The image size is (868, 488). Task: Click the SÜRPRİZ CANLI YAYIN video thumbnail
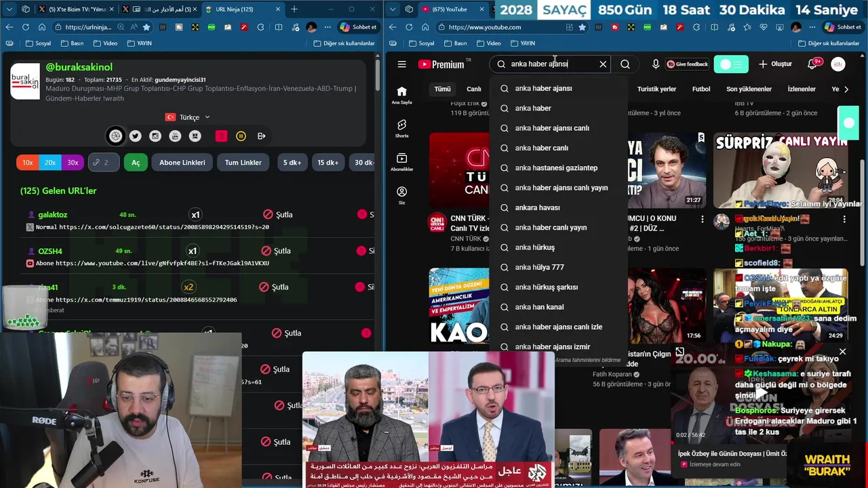click(781, 170)
